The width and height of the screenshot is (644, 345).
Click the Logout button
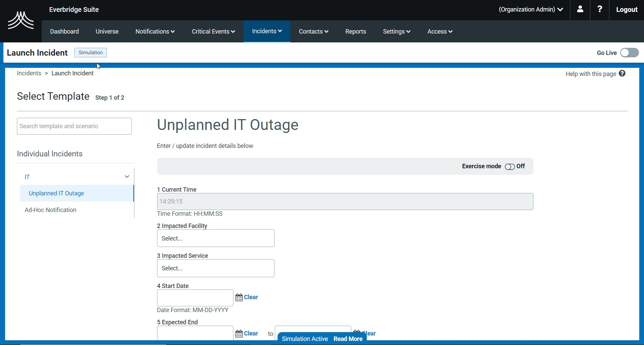click(626, 9)
